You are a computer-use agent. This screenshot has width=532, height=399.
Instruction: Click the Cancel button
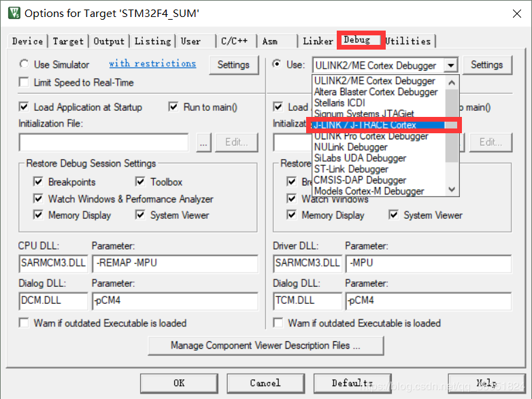click(x=266, y=383)
